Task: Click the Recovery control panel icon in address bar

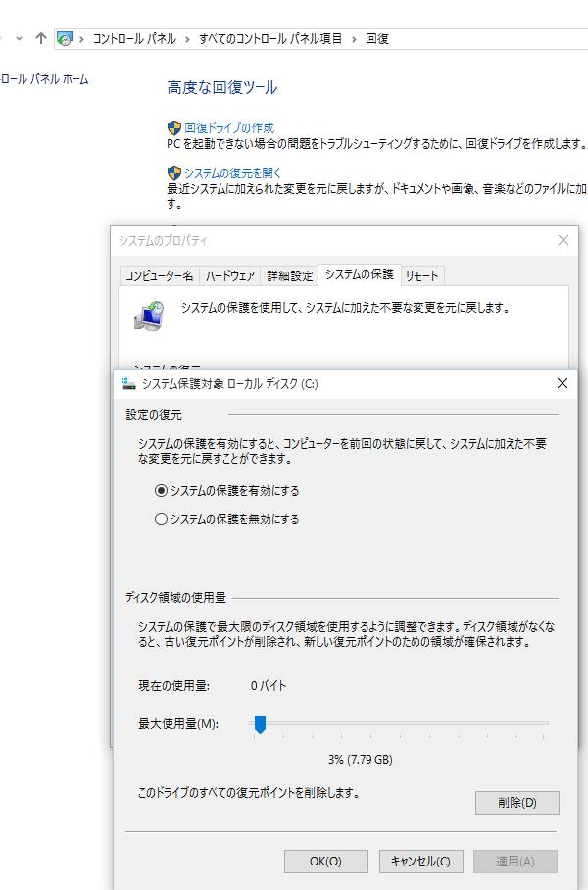Action: pos(65,39)
